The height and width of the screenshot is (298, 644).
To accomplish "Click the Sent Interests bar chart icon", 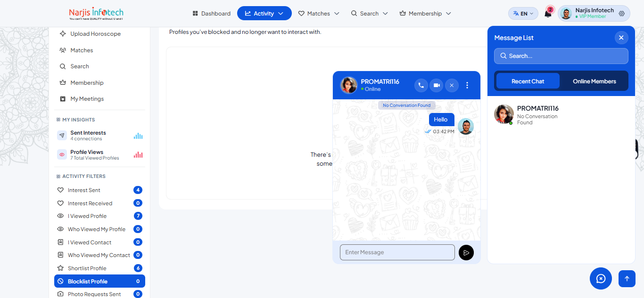I will [x=138, y=136].
